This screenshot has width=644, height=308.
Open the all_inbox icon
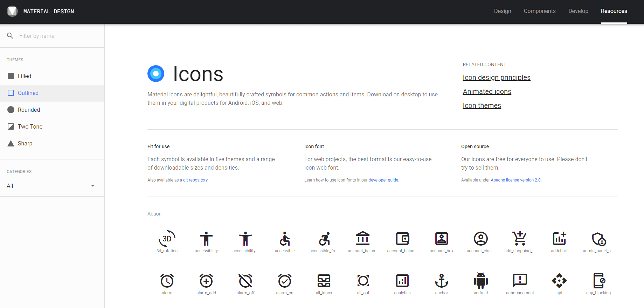(324, 281)
